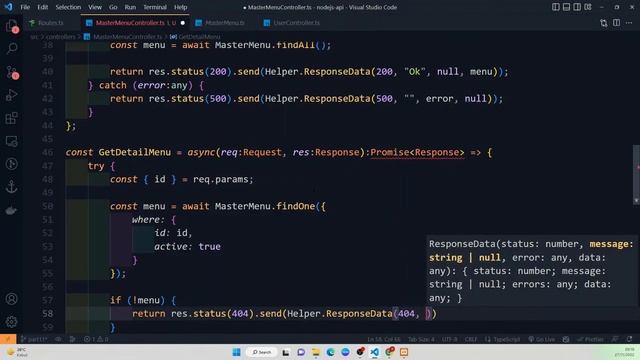This screenshot has width=640, height=360.
Task: Toggle the primary sidebar layout button
Action: (556, 7)
